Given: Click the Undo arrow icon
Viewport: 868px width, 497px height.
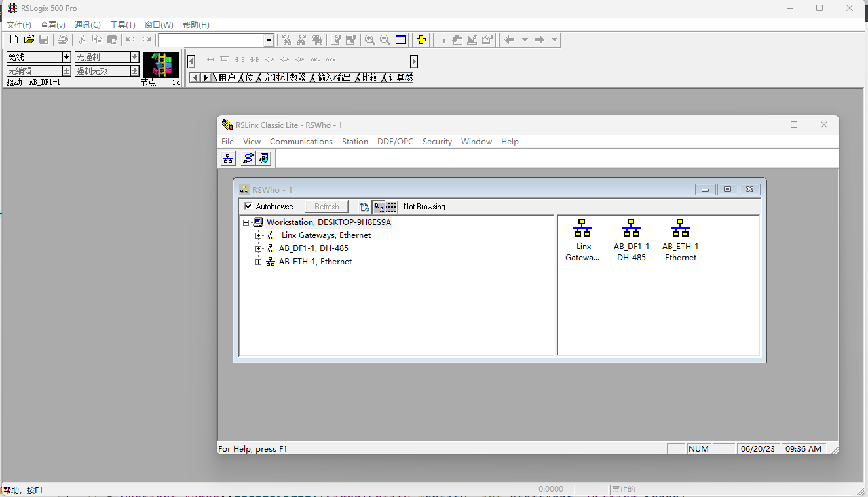Looking at the screenshot, I should point(131,40).
